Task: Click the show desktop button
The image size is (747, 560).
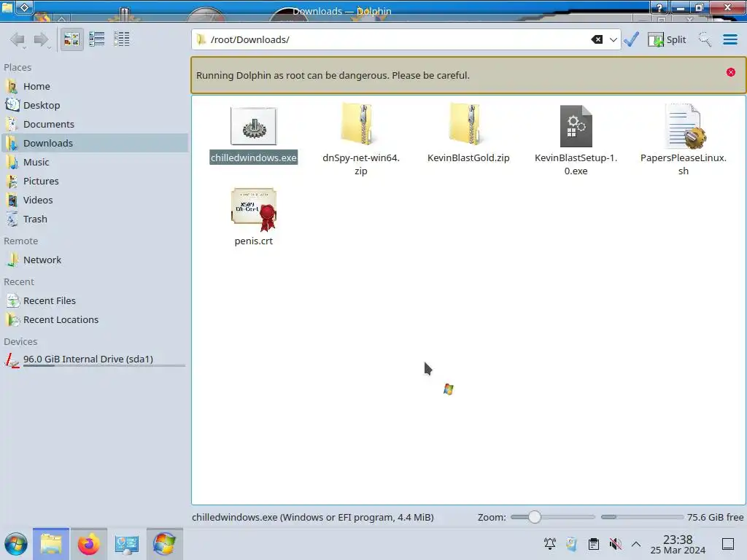Action: tap(728, 544)
